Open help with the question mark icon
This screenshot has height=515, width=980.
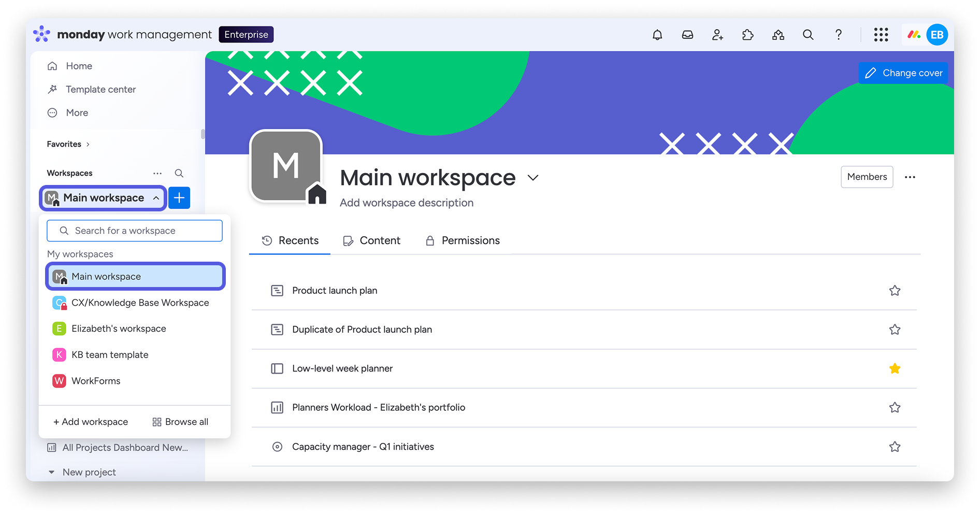point(838,34)
